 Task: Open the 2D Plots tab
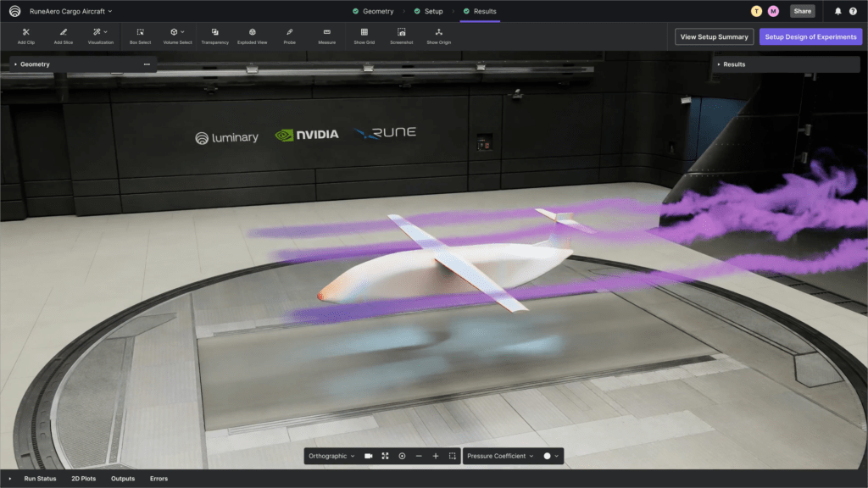click(x=83, y=479)
